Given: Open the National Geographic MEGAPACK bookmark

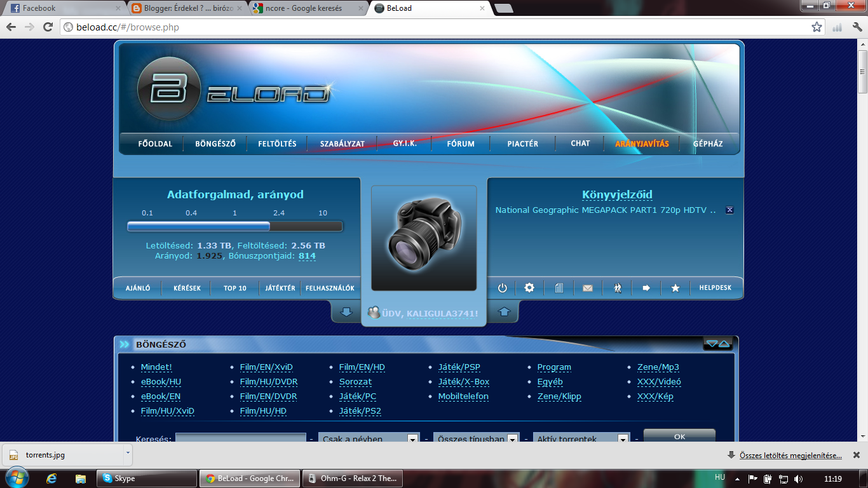Looking at the screenshot, I should 606,210.
